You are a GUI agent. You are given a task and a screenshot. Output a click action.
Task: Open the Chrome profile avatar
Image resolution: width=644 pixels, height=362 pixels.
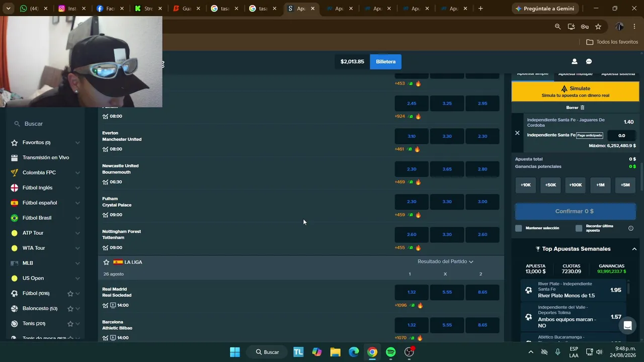pos(619,27)
